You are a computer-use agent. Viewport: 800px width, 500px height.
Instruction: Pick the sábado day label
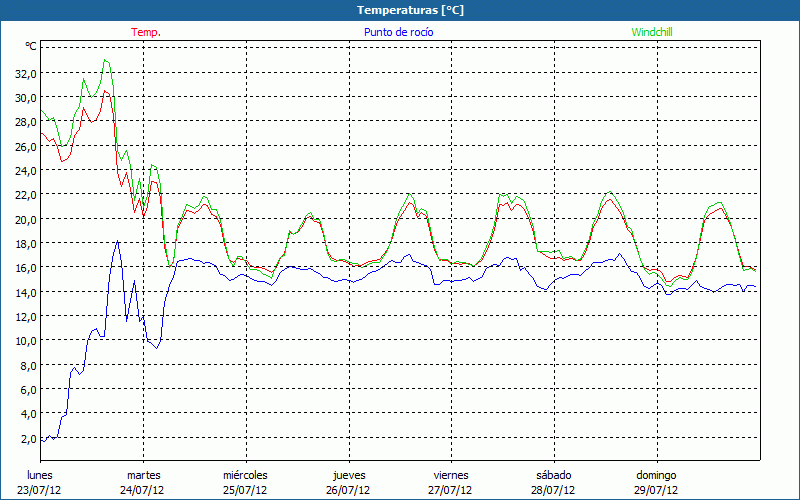(553, 474)
